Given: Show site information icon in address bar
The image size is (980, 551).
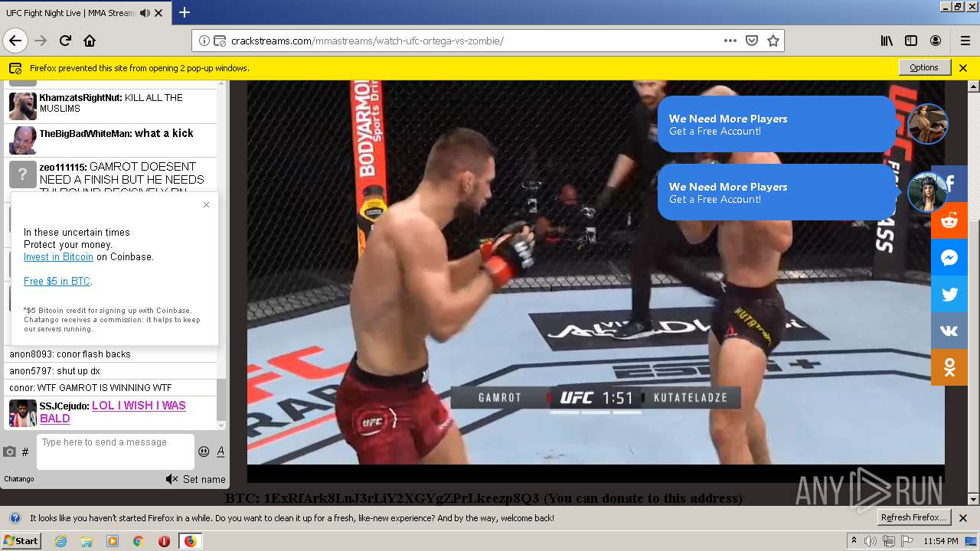Looking at the screenshot, I should click(x=204, y=41).
